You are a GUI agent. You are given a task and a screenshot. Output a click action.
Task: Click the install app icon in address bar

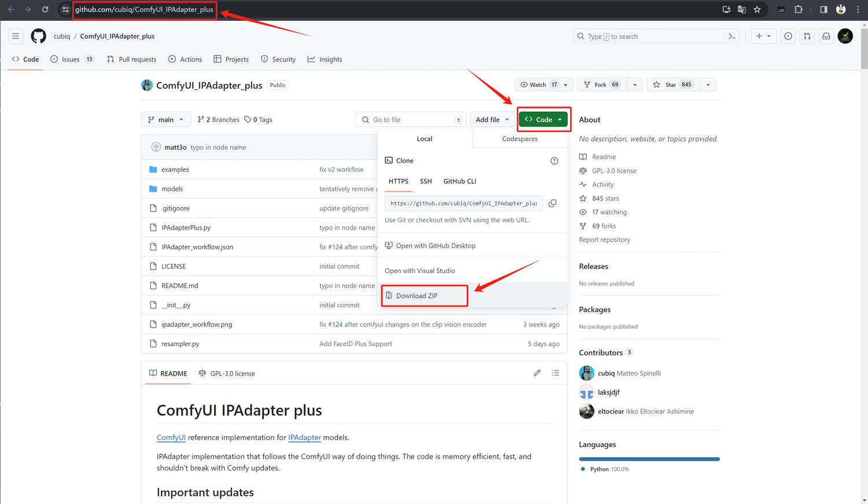coord(727,9)
